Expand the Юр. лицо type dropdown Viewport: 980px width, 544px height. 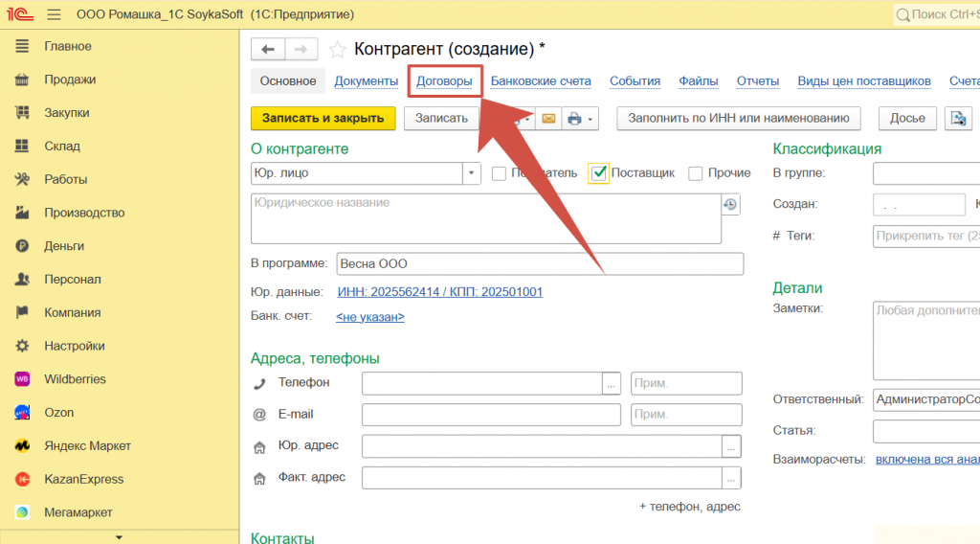[471, 173]
